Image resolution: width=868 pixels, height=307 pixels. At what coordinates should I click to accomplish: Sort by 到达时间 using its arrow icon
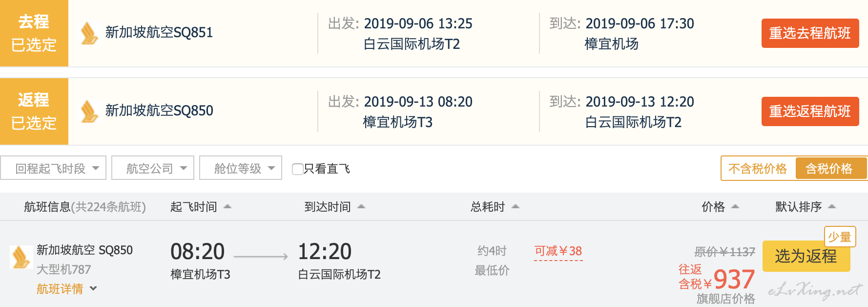click(361, 207)
